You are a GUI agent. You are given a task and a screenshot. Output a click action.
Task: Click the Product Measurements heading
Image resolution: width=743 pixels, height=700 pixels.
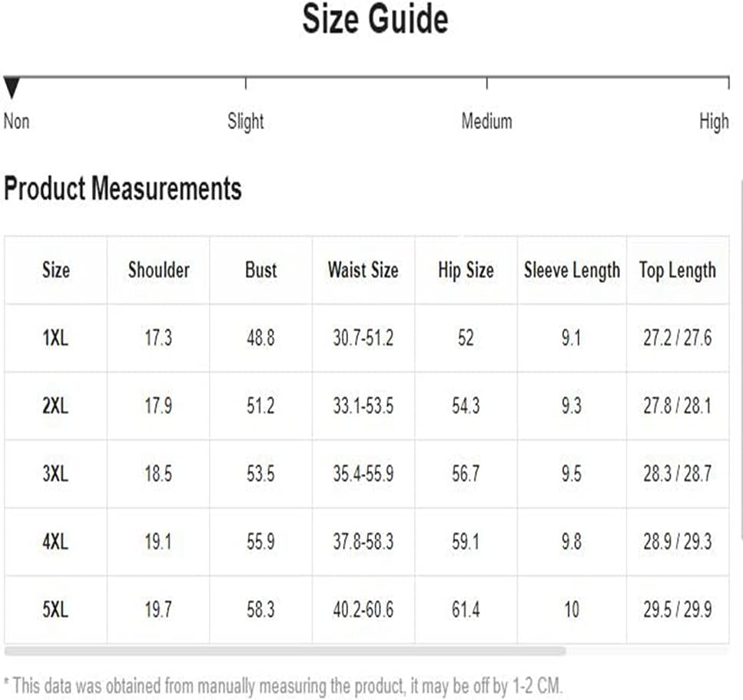123,188
